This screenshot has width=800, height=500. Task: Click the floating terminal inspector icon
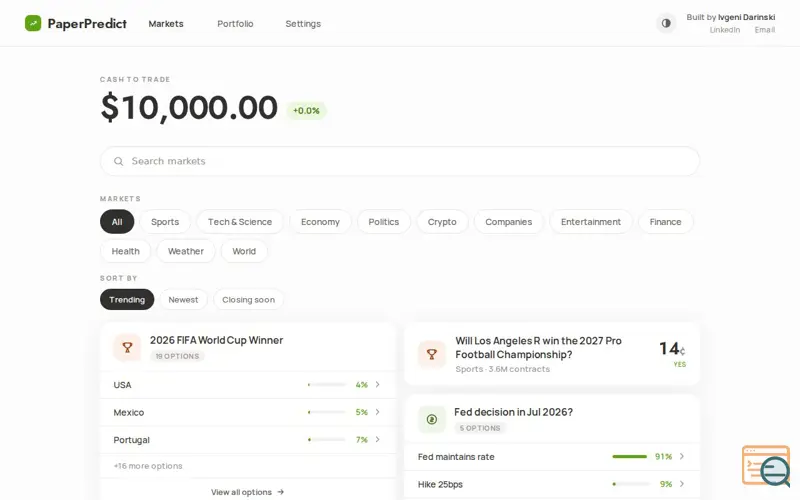(x=766, y=466)
